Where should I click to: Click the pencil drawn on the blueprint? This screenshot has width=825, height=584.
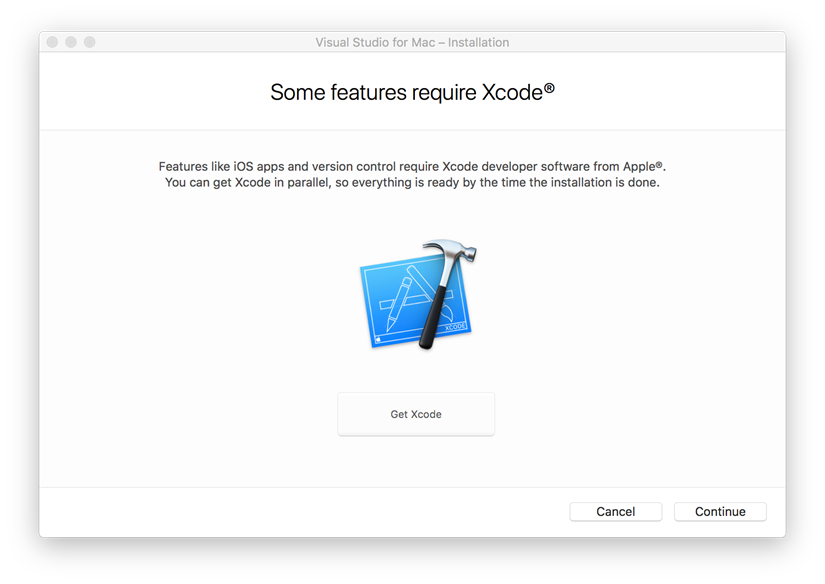coord(396,304)
